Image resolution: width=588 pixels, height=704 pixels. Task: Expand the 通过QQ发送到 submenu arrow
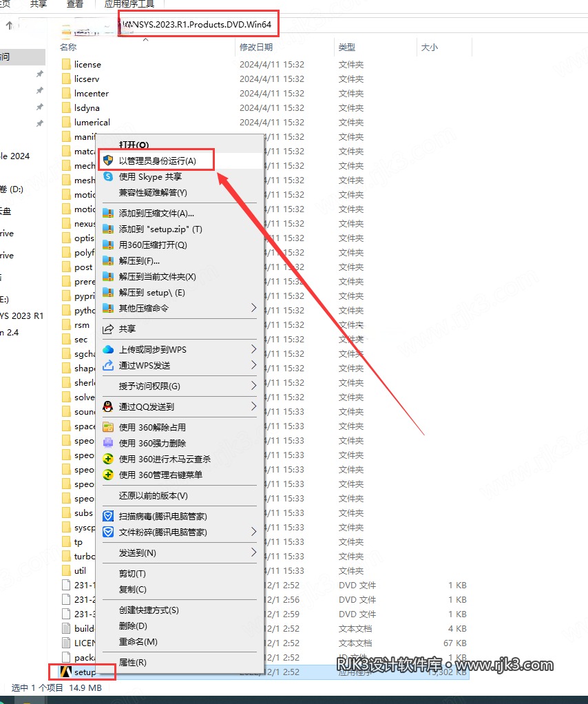pyautogui.click(x=253, y=406)
